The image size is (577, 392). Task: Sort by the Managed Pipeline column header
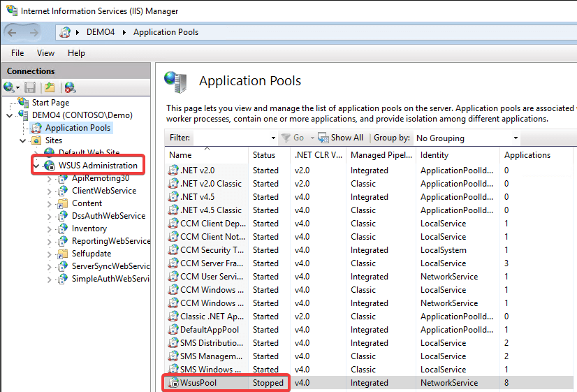(x=381, y=155)
